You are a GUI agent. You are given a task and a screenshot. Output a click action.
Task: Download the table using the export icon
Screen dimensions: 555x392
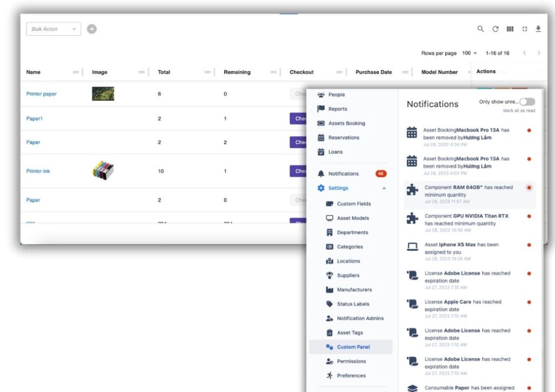[x=538, y=29]
